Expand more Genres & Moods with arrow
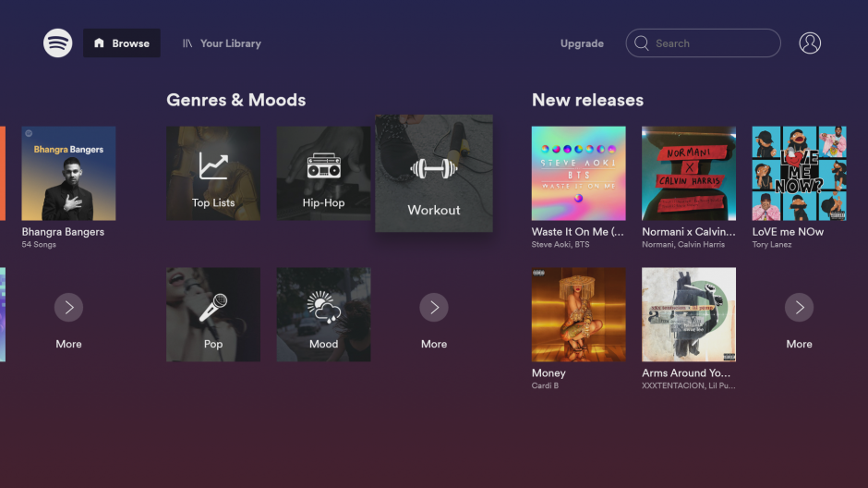The width and height of the screenshot is (868, 488). (434, 308)
